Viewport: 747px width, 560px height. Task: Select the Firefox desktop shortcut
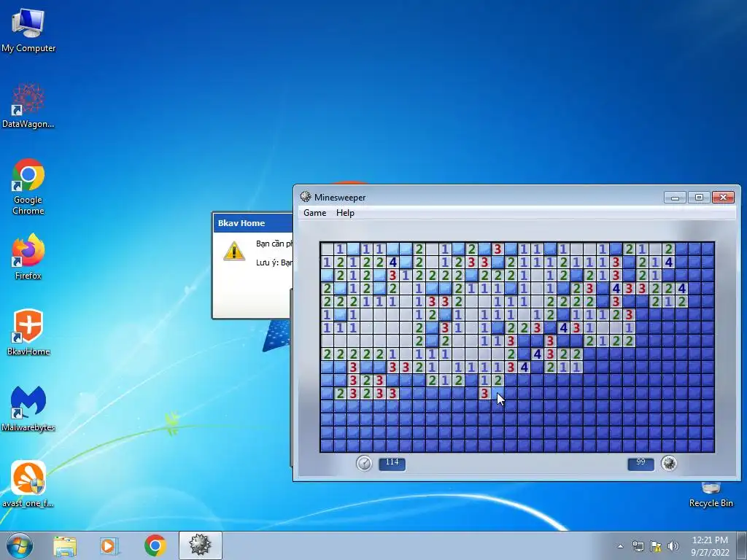click(x=28, y=257)
